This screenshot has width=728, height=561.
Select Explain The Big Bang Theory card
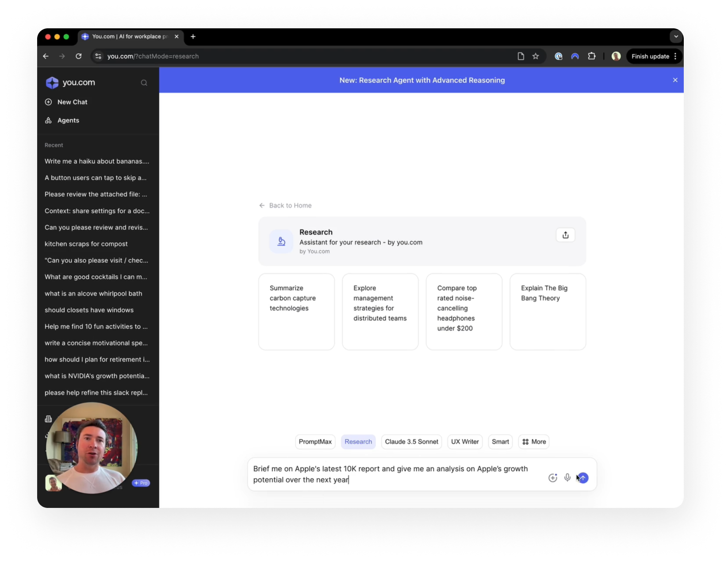click(548, 311)
